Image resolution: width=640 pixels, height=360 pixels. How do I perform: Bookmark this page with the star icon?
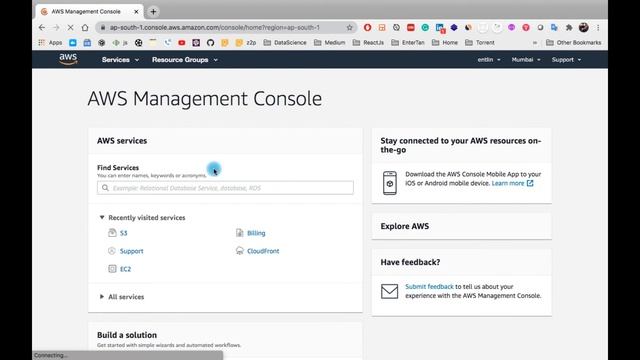pyautogui.click(x=349, y=27)
